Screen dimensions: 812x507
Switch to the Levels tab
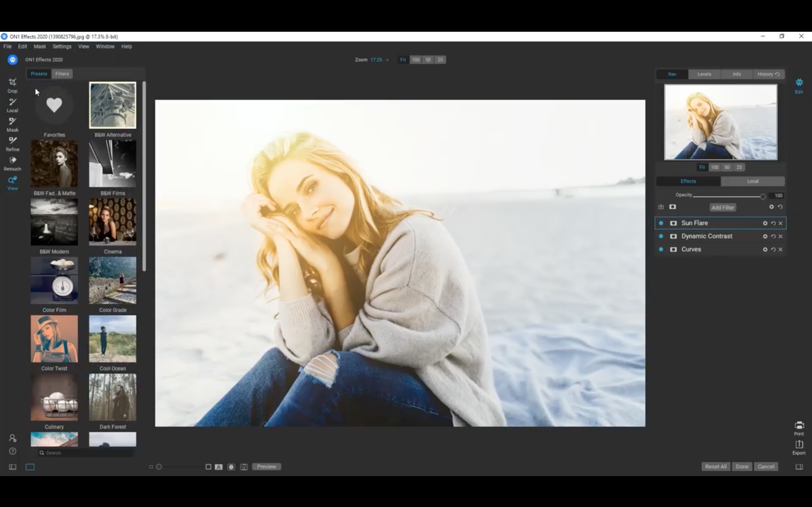704,74
